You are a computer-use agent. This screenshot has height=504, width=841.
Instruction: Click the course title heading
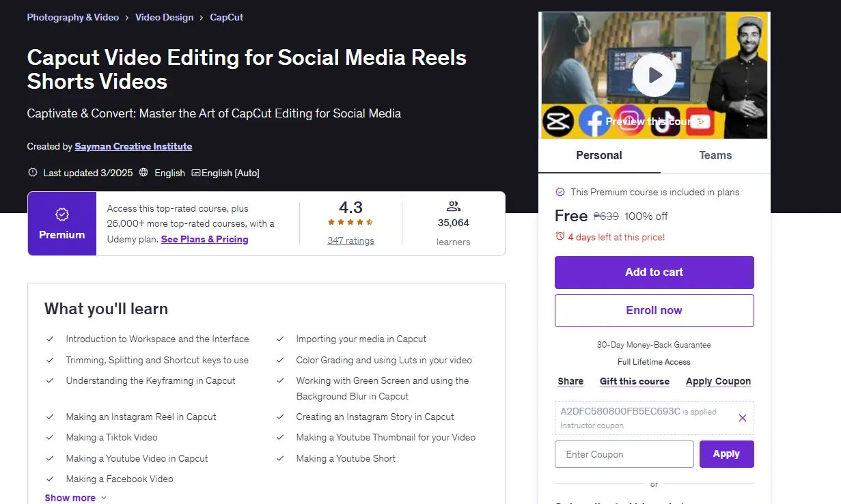pyautogui.click(x=247, y=69)
